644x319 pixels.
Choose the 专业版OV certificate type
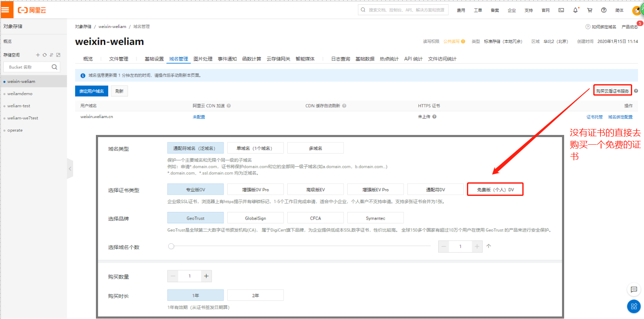tap(195, 190)
